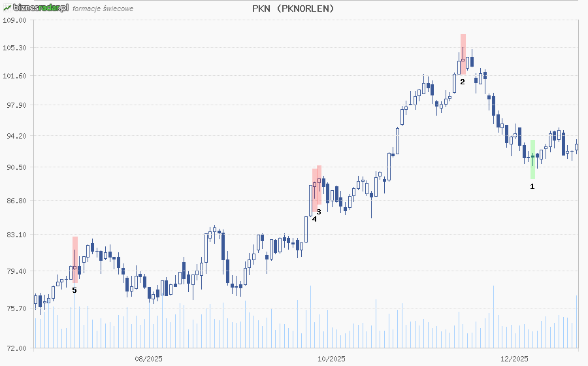Click the 10/2025 date label
588x366 pixels.
pyautogui.click(x=331, y=358)
